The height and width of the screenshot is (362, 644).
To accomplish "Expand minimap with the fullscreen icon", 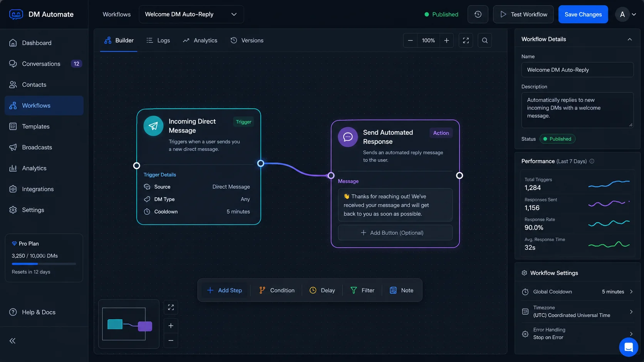I will coord(171,307).
